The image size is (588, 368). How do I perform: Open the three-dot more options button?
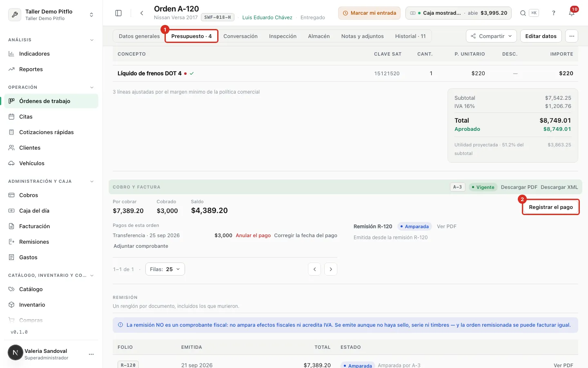572,36
